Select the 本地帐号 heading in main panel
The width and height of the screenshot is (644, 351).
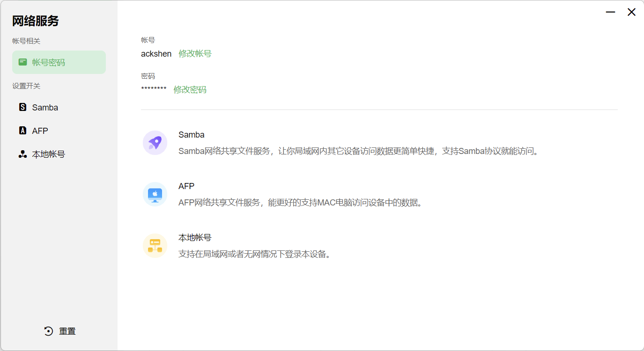(x=195, y=238)
